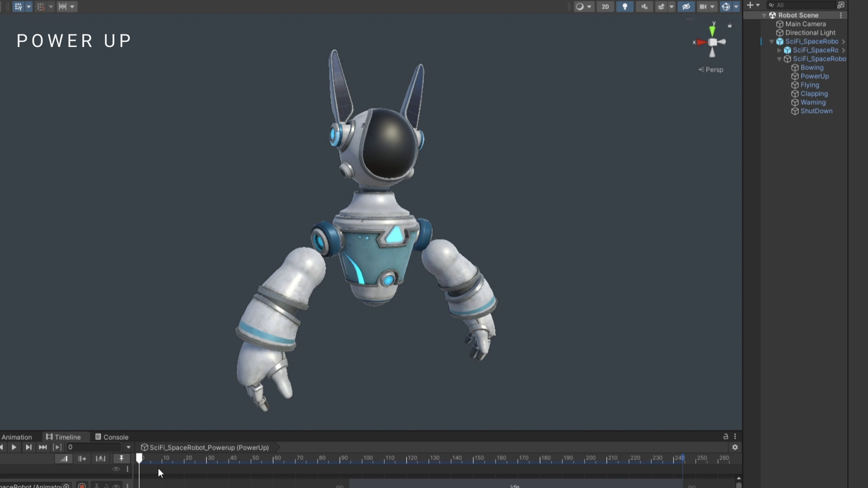Toggle Timeline play range mode
868x488 pixels.
[x=57, y=447]
